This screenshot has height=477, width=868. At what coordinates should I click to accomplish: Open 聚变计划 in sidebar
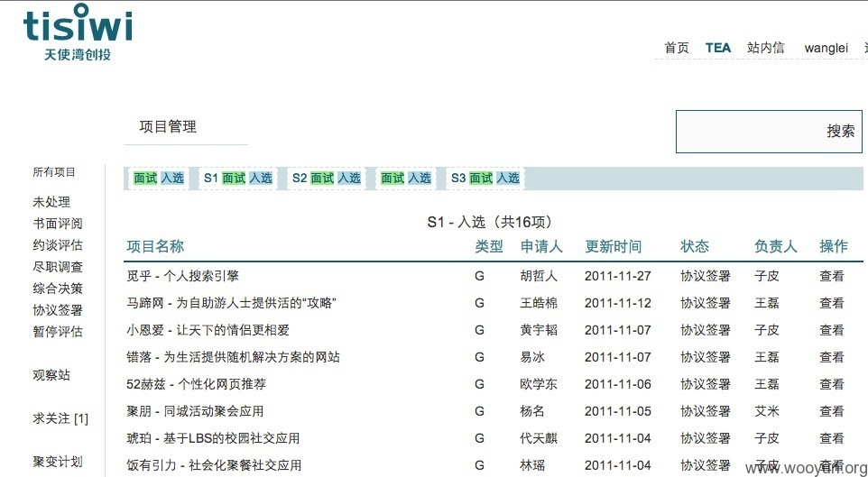pyautogui.click(x=58, y=462)
